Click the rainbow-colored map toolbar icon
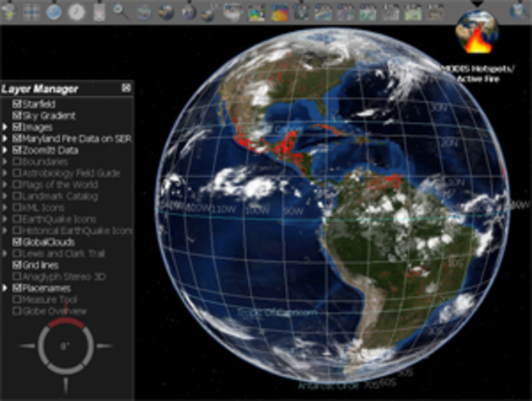Viewport: 532px width, 401px height. (257, 13)
